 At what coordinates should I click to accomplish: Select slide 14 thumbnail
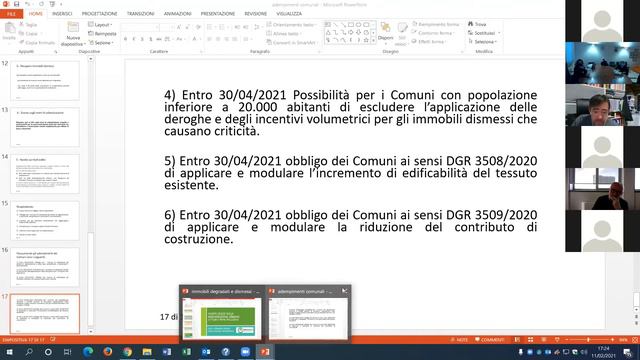(45, 174)
